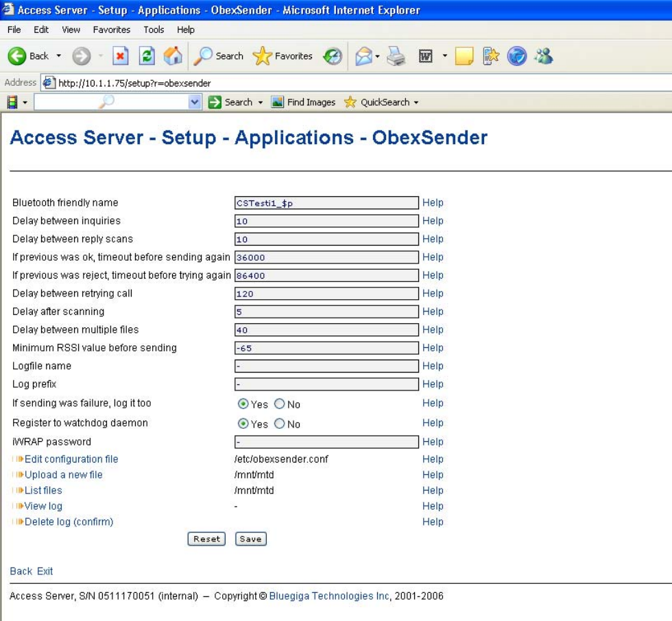Open Help for Minimum RSSI value

(x=433, y=348)
